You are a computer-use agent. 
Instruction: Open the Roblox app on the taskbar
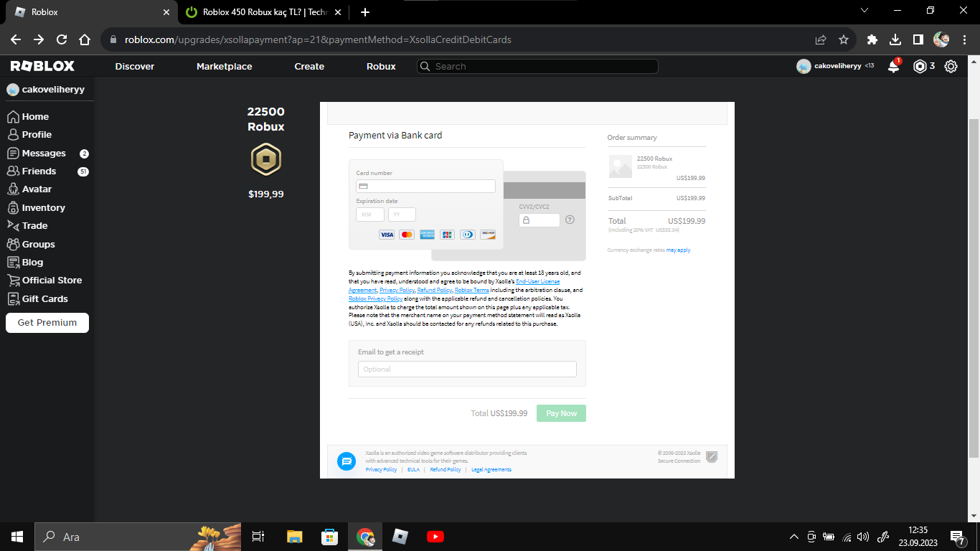coord(400,537)
